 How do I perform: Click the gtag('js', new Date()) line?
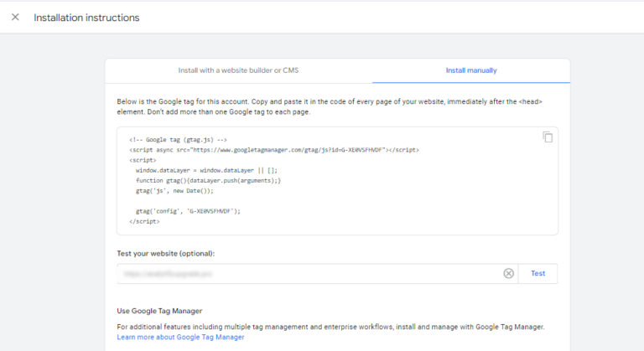pos(174,191)
